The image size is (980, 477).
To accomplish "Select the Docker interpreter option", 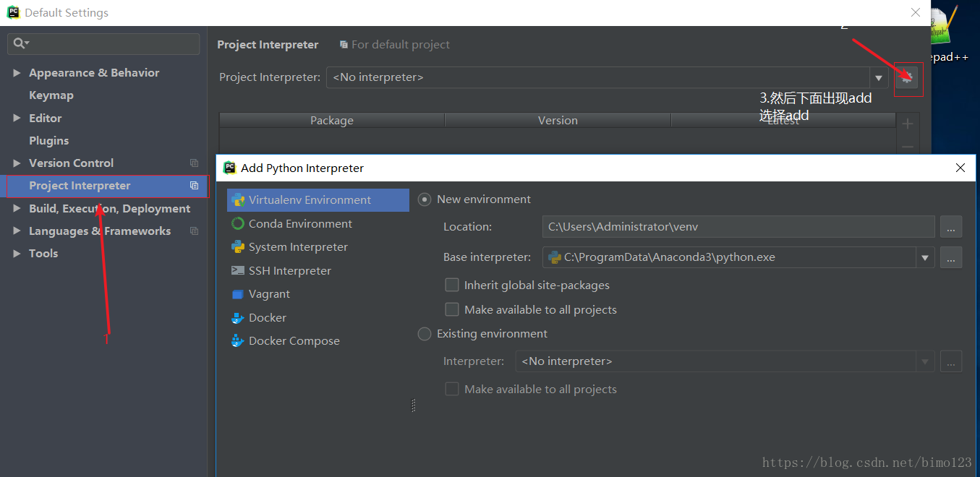I will point(267,318).
